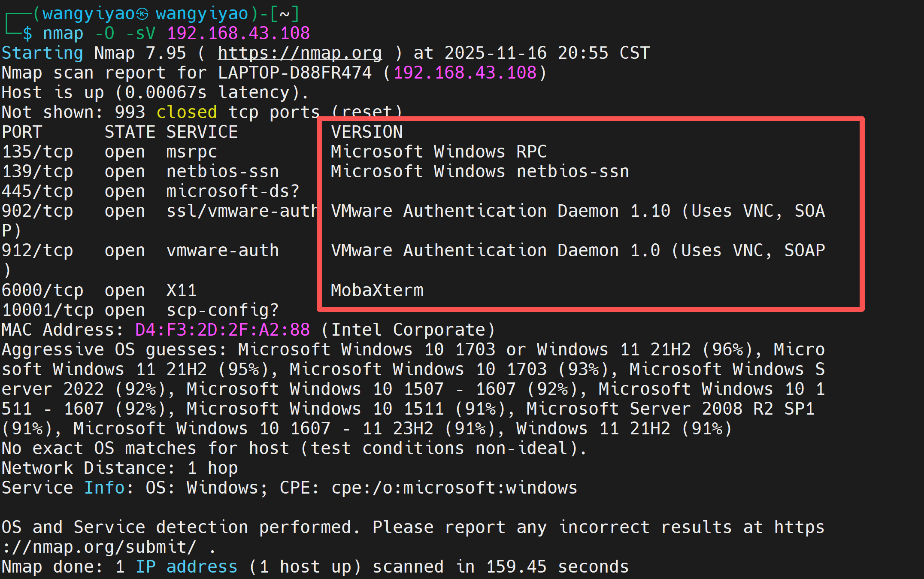Click the 135/tcp port entry
Viewport: 924px width, 579px height.
click(37, 152)
